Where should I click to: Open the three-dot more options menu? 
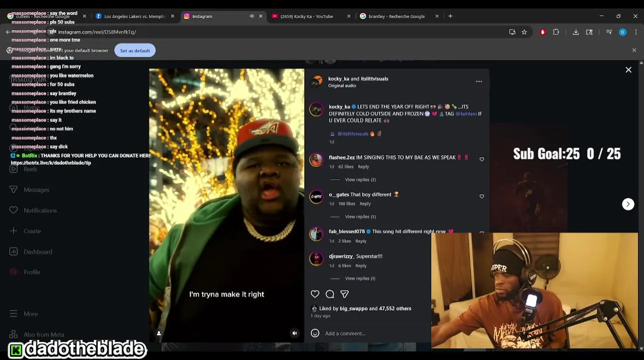(479, 81)
